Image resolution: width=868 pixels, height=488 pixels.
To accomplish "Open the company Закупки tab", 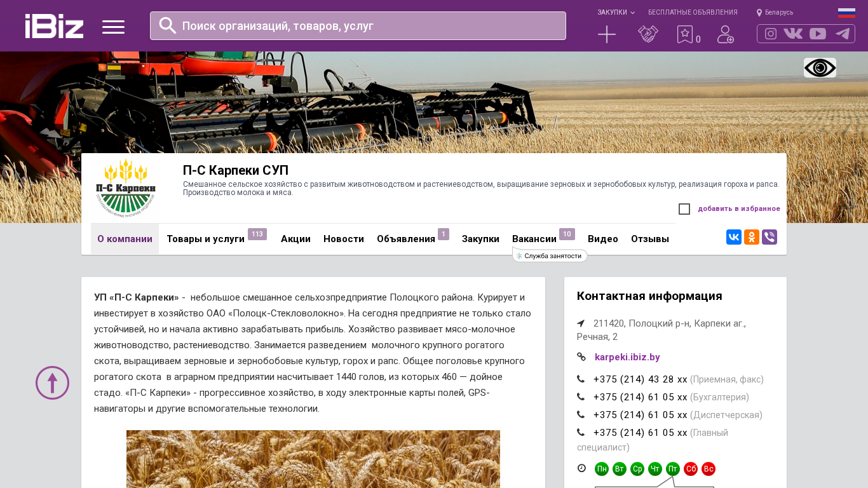I will (480, 239).
